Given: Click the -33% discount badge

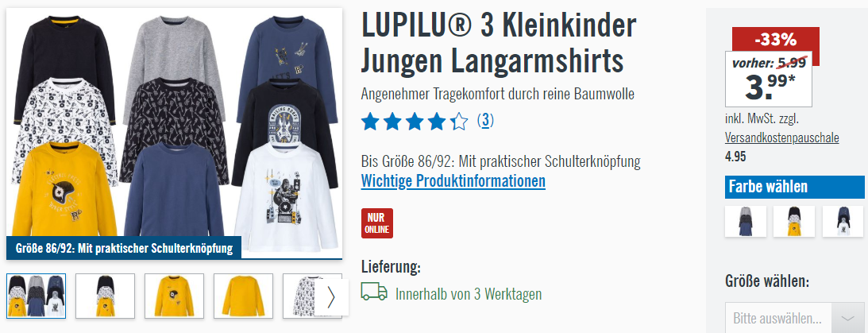Looking at the screenshot, I should click(x=776, y=39).
